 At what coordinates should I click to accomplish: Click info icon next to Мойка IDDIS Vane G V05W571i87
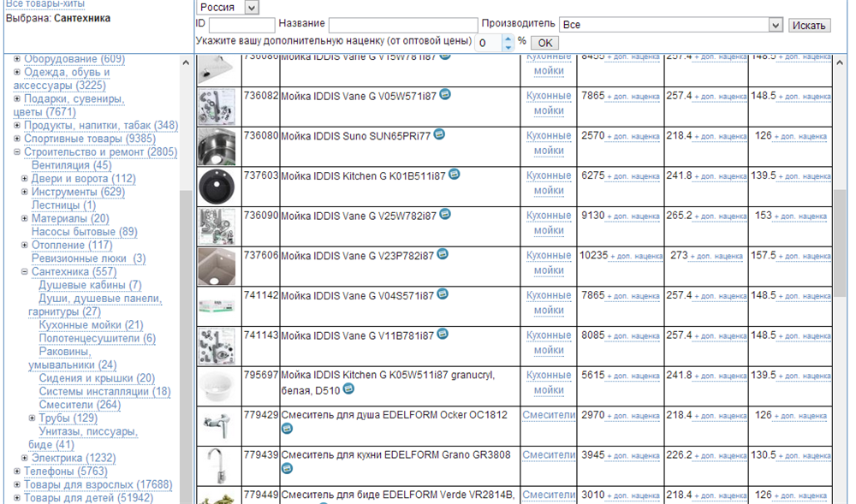(445, 94)
